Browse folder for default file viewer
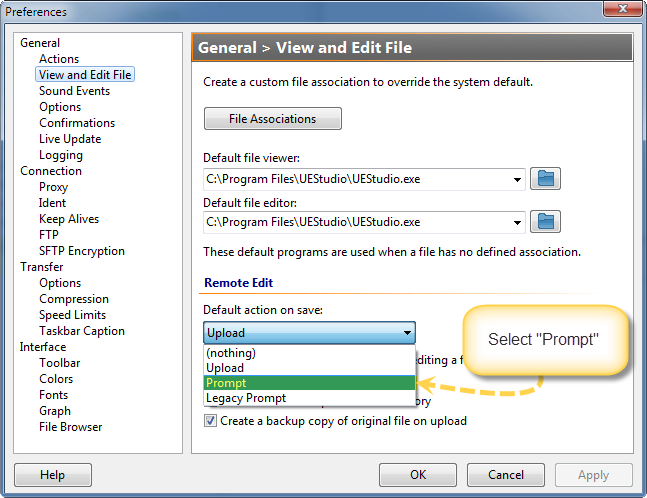Screen dimensions: 647x498 coord(545,179)
